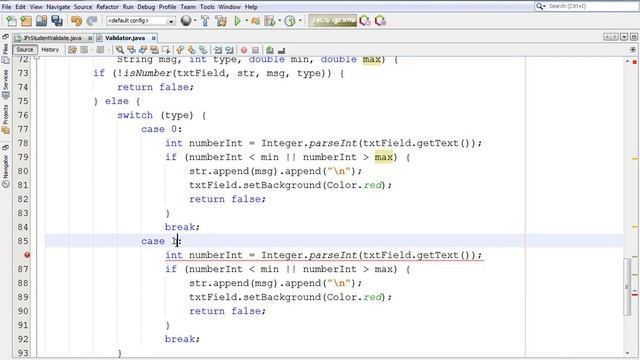The height and width of the screenshot is (360, 640).
Task: Open the Files side panel
Action: (x=5, y=54)
